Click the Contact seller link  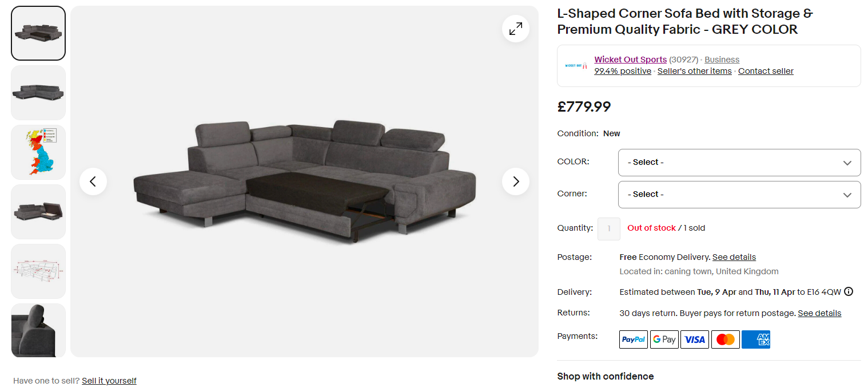coord(766,71)
